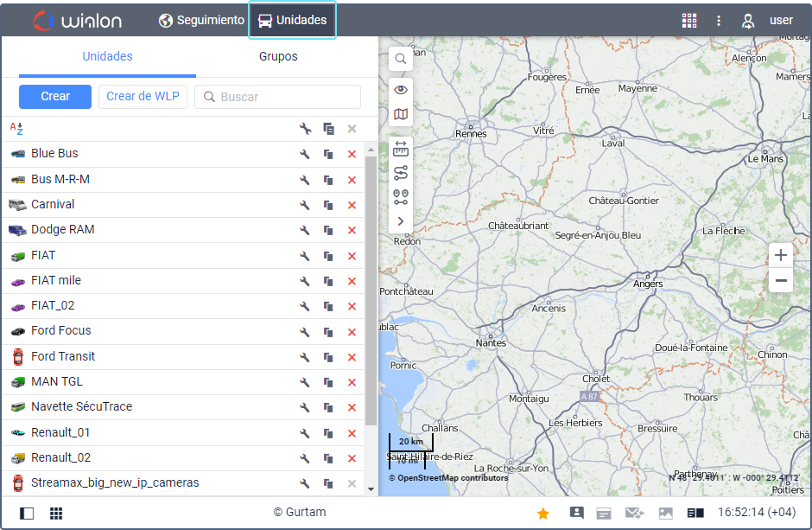
Task: Open the apps grid in top bar
Action: 689,20
